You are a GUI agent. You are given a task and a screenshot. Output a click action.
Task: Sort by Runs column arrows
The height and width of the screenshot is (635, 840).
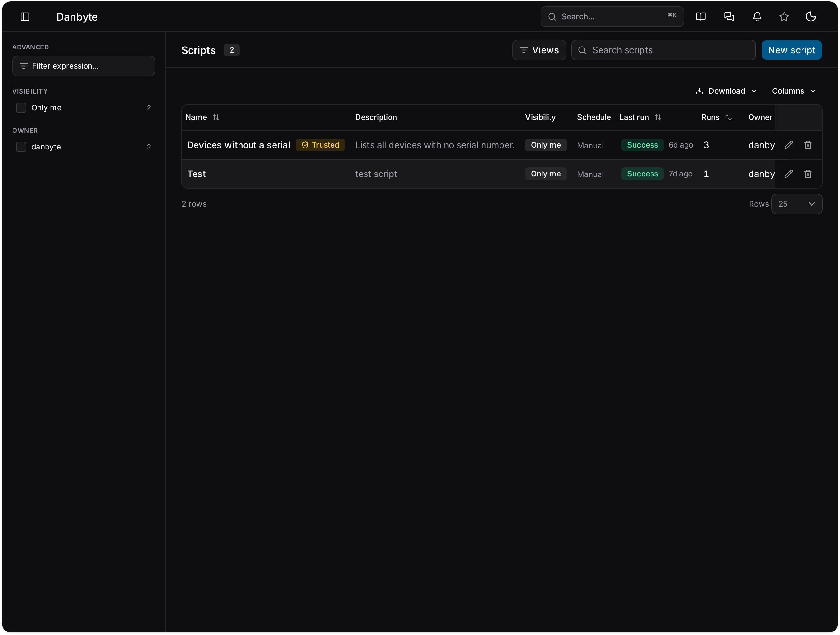click(x=728, y=117)
